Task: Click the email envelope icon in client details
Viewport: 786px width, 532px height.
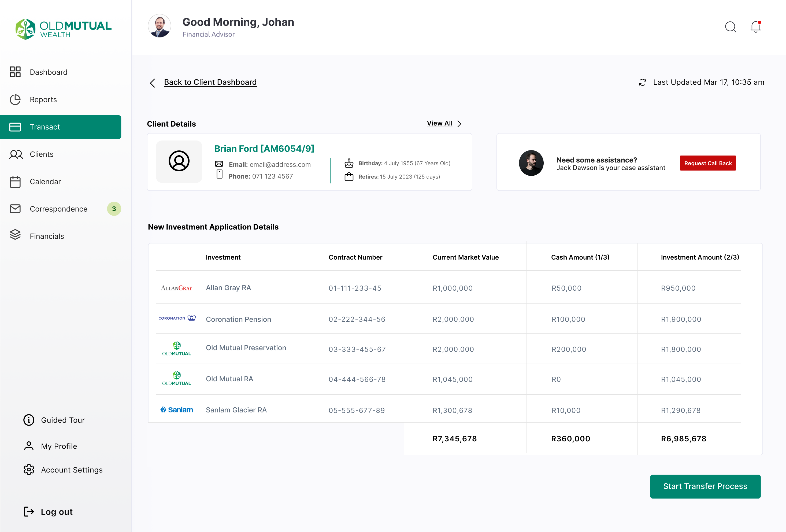Action: (x=219, y=164)
